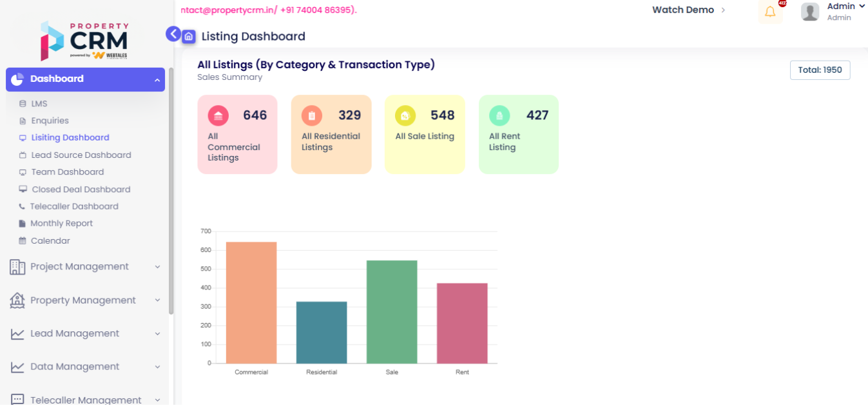The image size is (868, 408).
Task: Click the Total: 1950 button
Action: coord(820,70)
